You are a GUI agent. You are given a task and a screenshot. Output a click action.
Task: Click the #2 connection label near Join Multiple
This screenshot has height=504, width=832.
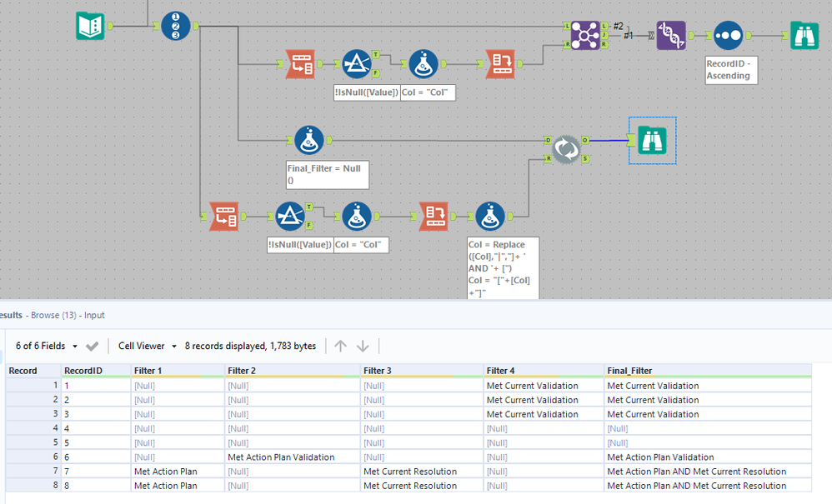[618, 26]
